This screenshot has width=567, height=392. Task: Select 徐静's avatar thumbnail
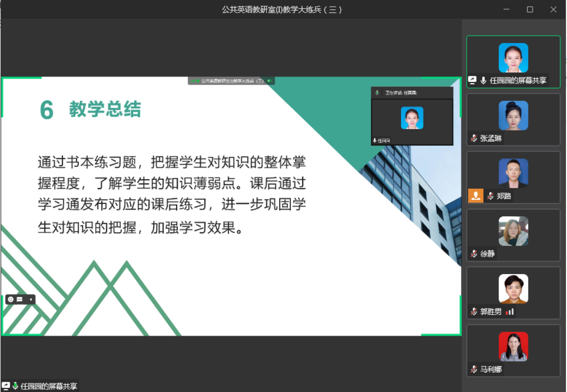(513, 231)
